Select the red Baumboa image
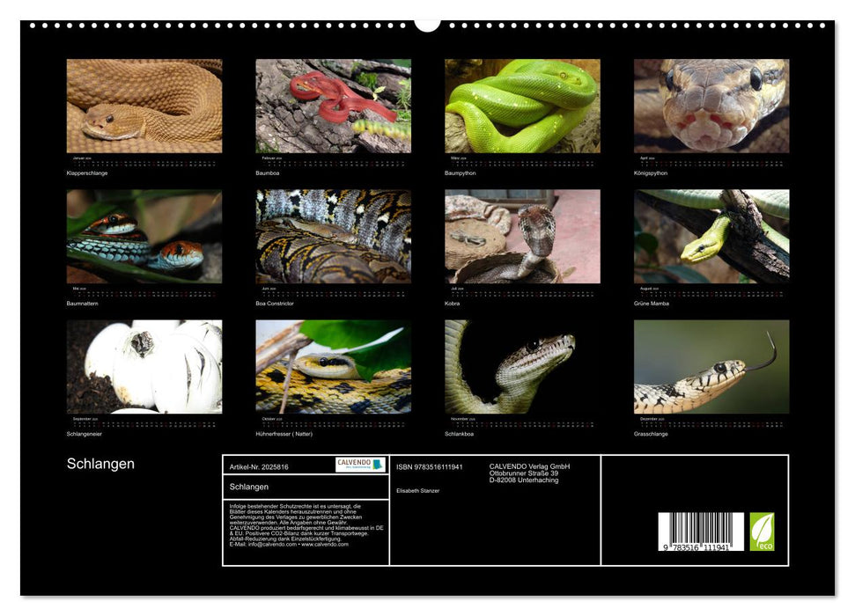Viewport: 855px width, 616px height. [333, 106]
